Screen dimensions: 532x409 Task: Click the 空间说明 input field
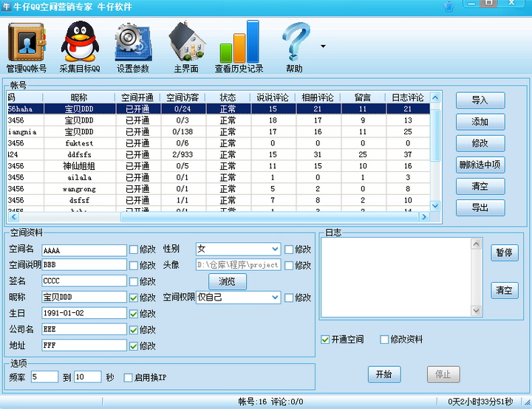[x=84, y=265]
